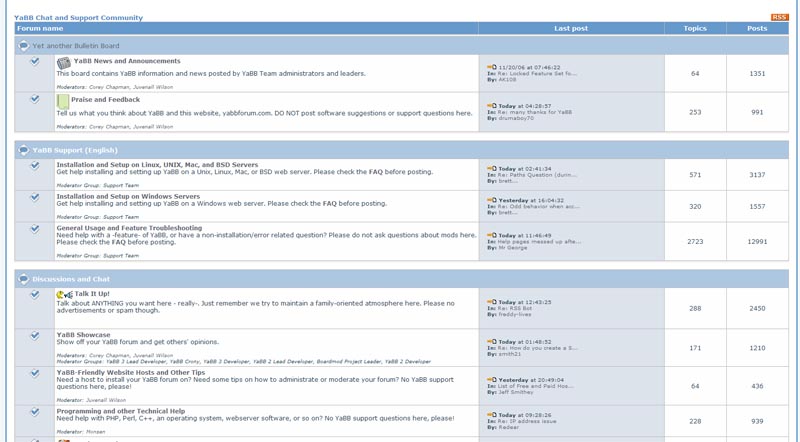
Task: Click the last-post arrow icon dated 11/20/06 at 07:46:22
Action: 492,67
